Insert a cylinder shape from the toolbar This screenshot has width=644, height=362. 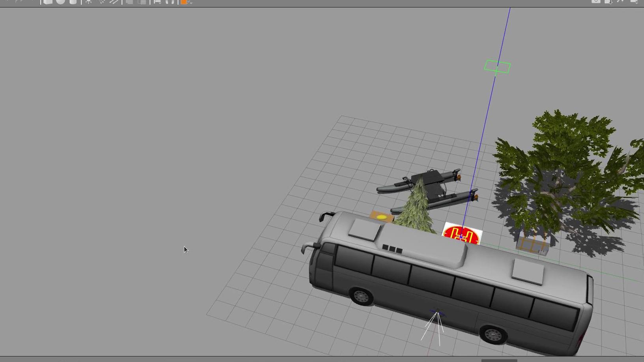point(73,2)
